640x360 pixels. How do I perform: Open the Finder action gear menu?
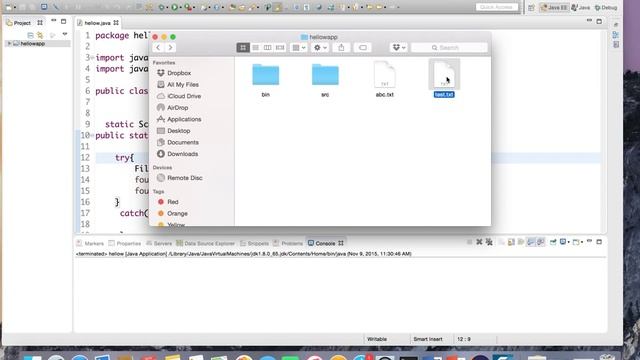click(320, 48)
